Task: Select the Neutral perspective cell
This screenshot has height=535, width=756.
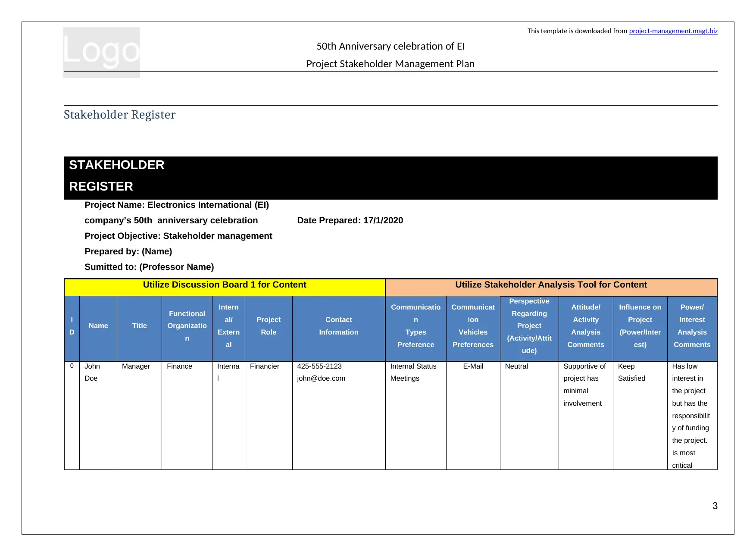Action: 529,415
